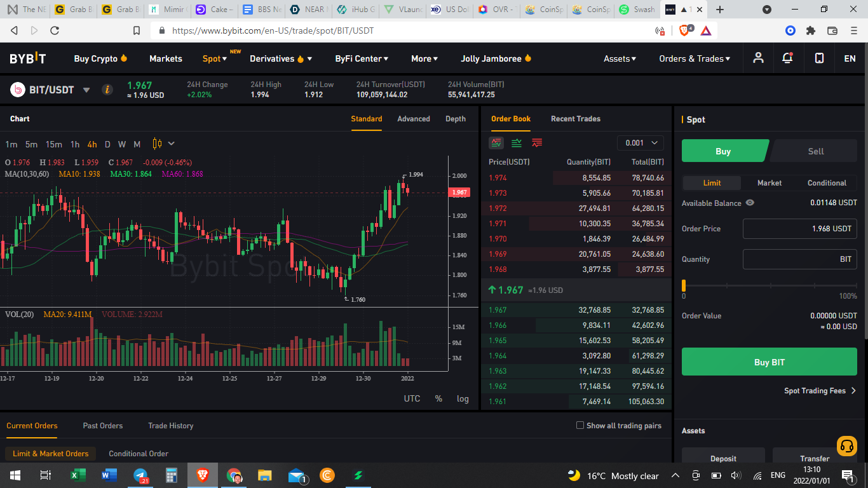Image resolution: width=868 pixels, height=488 pixels.
Task: Open the Calculator app in taskbar
Action: tap(171, 475)
